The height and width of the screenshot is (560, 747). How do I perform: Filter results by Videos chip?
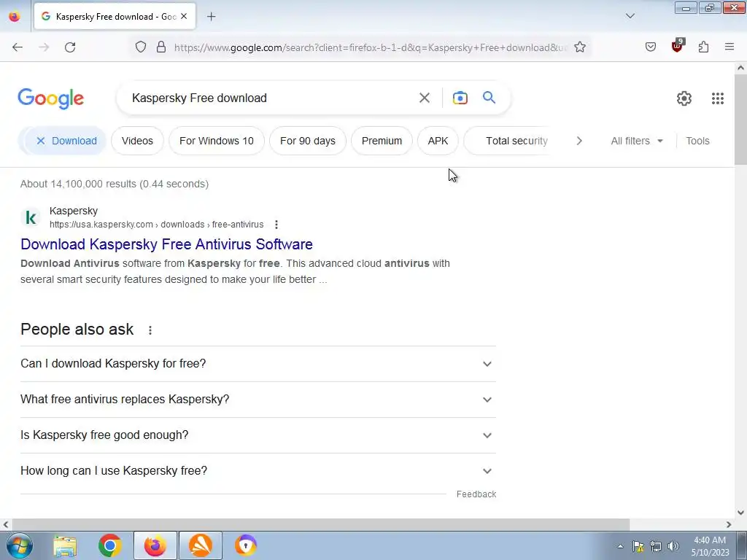[137, 141]
